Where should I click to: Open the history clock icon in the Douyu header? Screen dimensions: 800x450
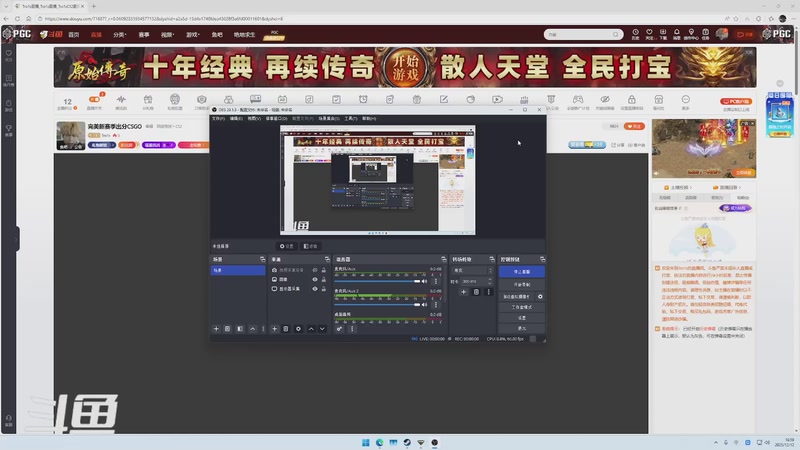pos(635,34)
